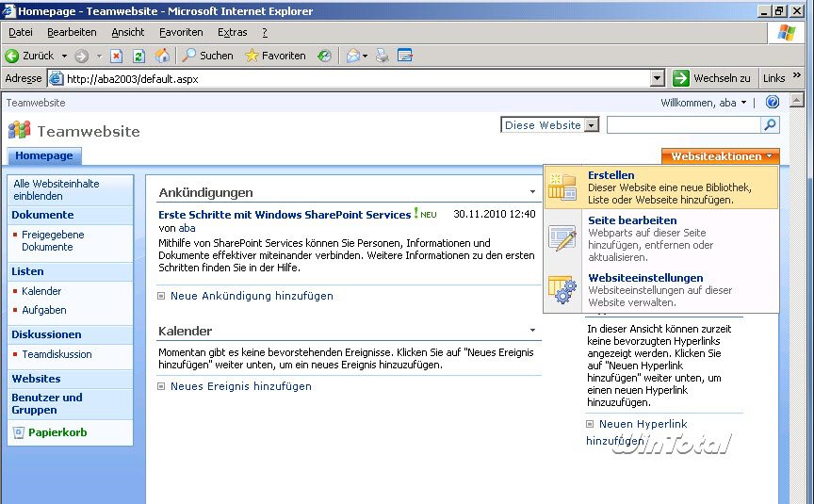This screenshot has height=504, width=814.
Task: Click the green Wechseln zu arrow button
Action: pyautogui.click(x=680, y=78)
